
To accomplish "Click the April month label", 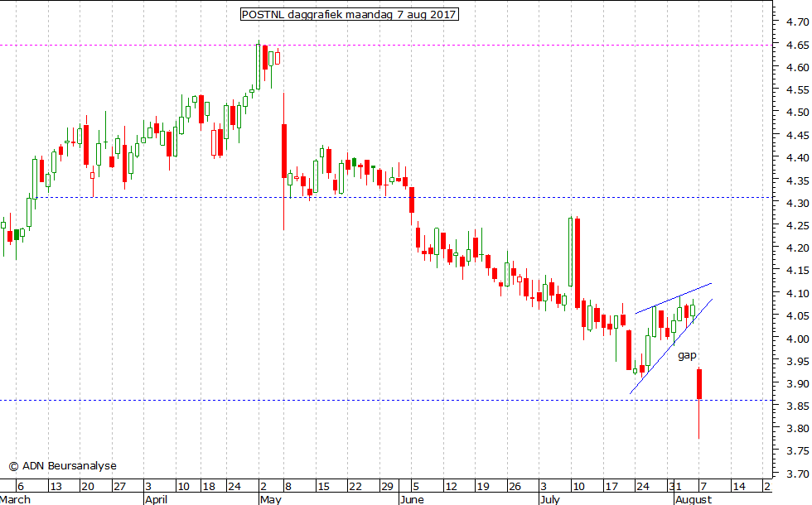I will point(156,499).
